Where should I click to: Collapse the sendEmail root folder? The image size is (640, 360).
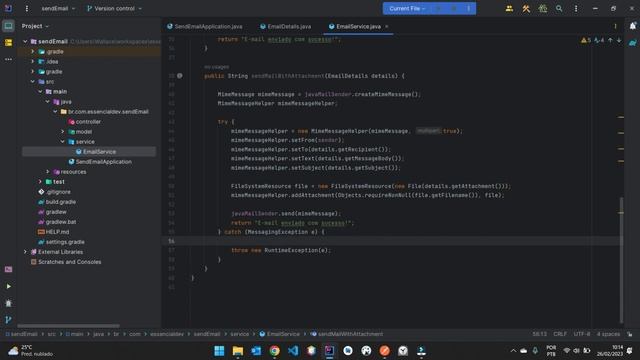tap(25, 41)
